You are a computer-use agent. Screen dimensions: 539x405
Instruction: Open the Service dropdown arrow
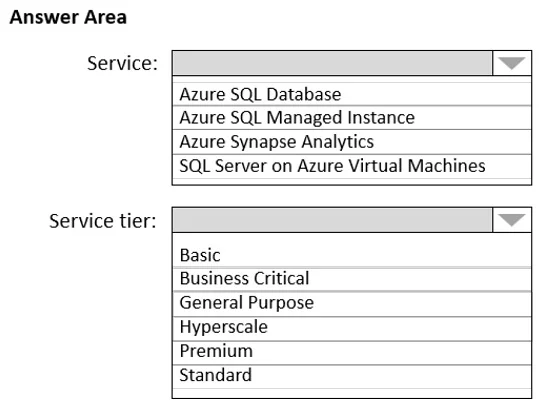pyautogui.click(x=512, y=63)
